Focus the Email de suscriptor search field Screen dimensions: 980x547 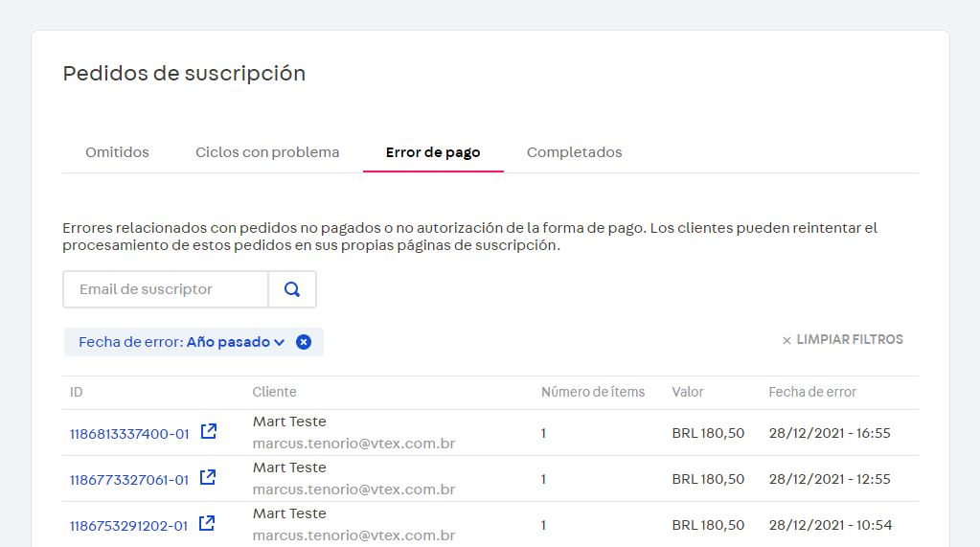166,289
